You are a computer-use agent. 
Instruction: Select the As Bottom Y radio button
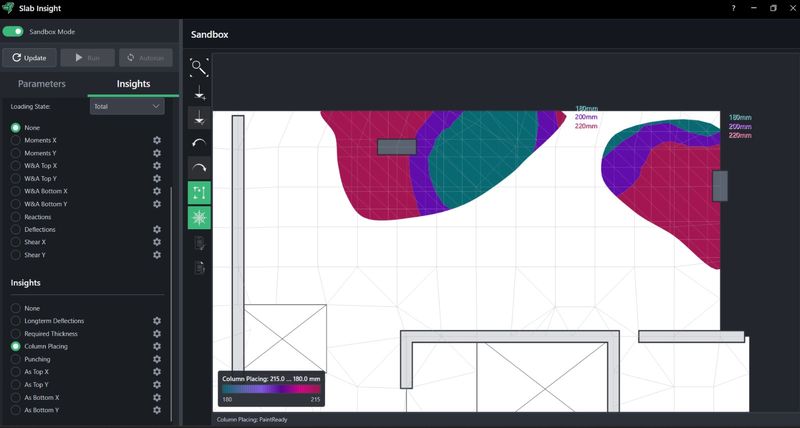[16, 410]
